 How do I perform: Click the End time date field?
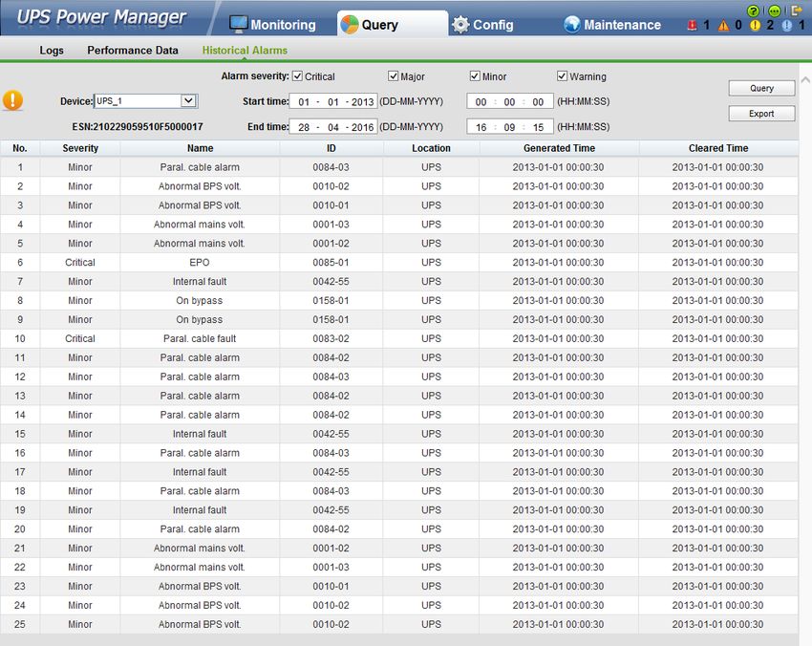[333, 127]
